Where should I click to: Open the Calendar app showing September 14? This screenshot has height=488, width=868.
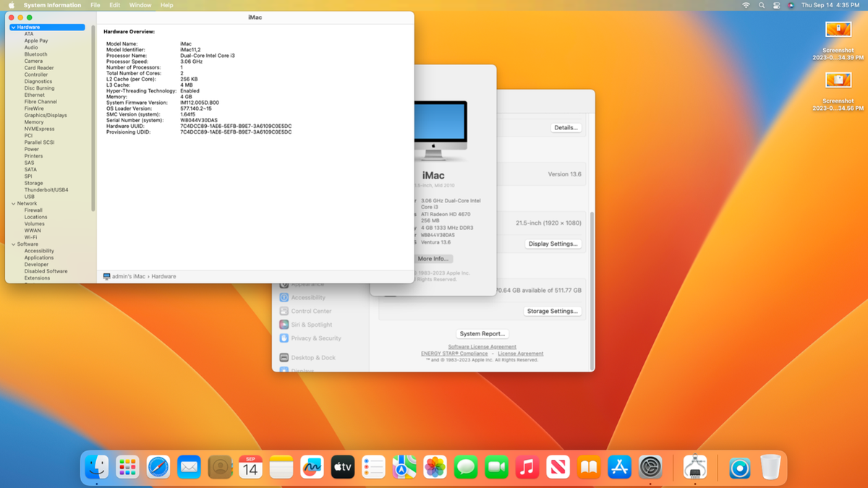[250, 467]
